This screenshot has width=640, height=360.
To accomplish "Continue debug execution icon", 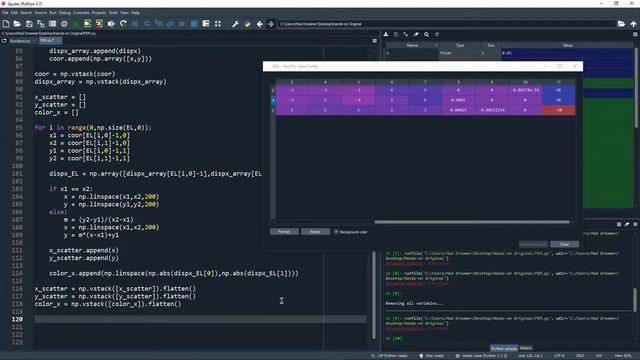I will point(182,24).
